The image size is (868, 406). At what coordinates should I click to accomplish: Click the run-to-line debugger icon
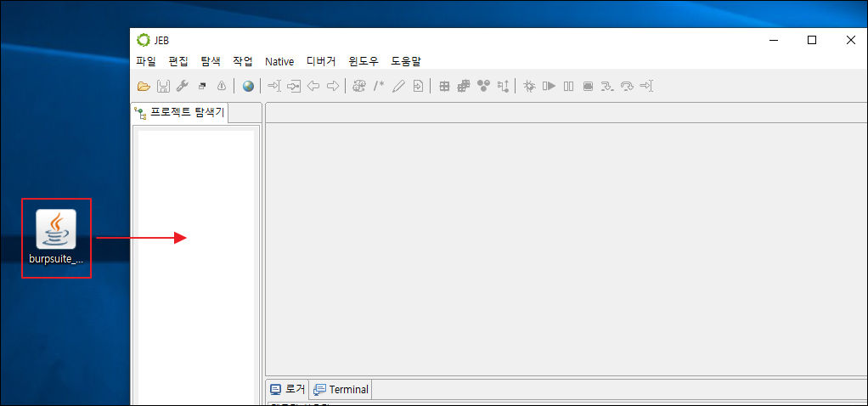(x=646, y=86)
